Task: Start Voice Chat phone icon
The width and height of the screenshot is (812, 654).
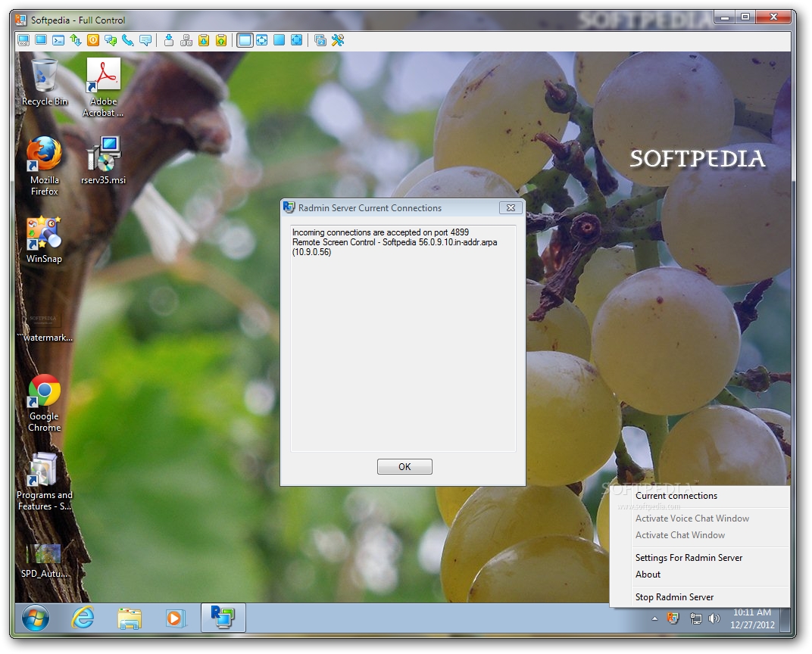Action: click(128, 40)
